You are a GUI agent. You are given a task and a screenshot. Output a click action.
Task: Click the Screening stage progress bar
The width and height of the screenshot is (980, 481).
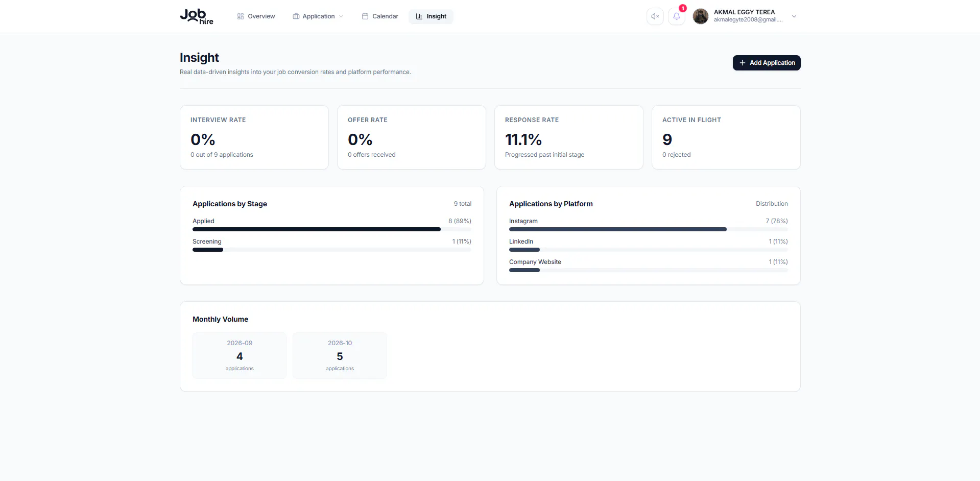pyautogui.click(x=332, y=250)
